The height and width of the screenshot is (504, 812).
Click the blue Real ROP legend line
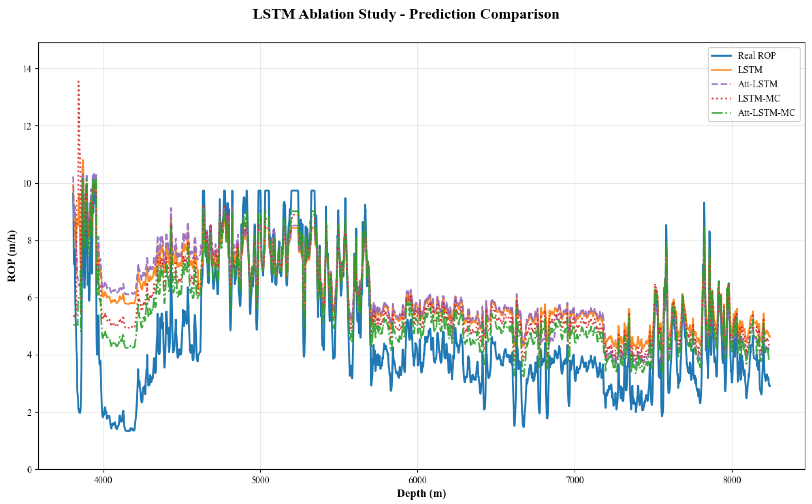click(x=721, y=55)
